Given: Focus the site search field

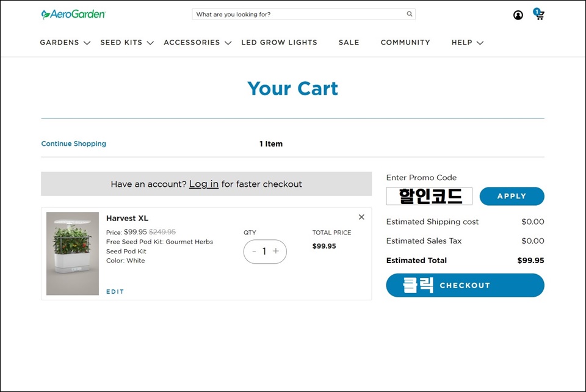Looking at the screenshot, I should (303, 14).
